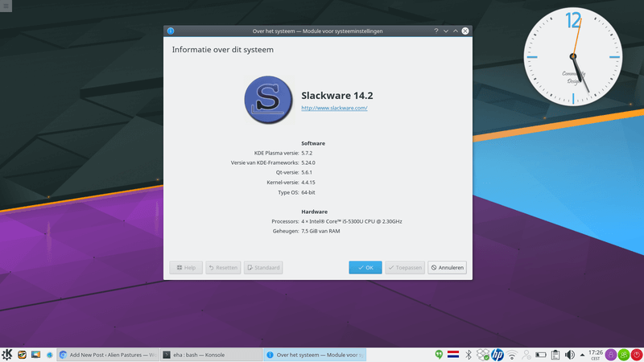Open the Wi-Fi network tray icon
This screenshot has height=362, width=644.
pos(512,354)
